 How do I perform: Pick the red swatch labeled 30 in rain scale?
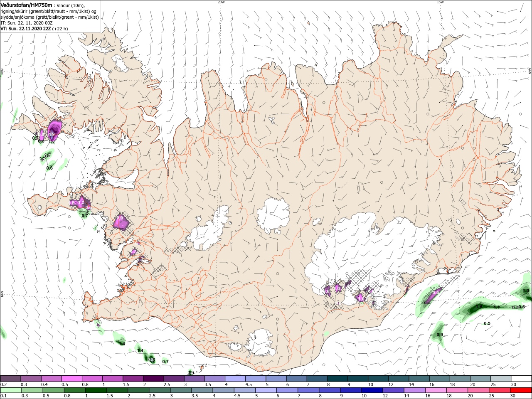[x=522, y=390]
